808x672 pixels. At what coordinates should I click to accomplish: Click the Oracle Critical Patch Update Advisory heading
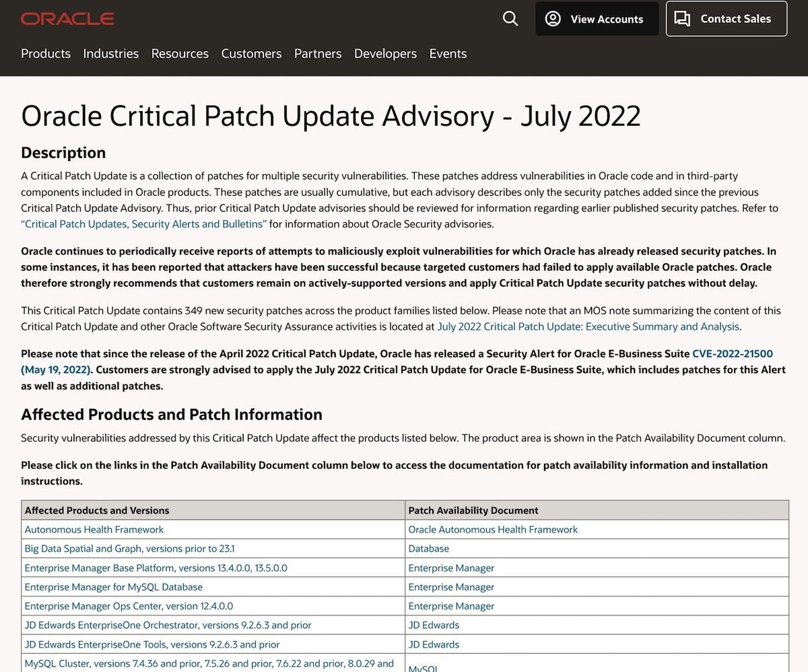(331, 116)
